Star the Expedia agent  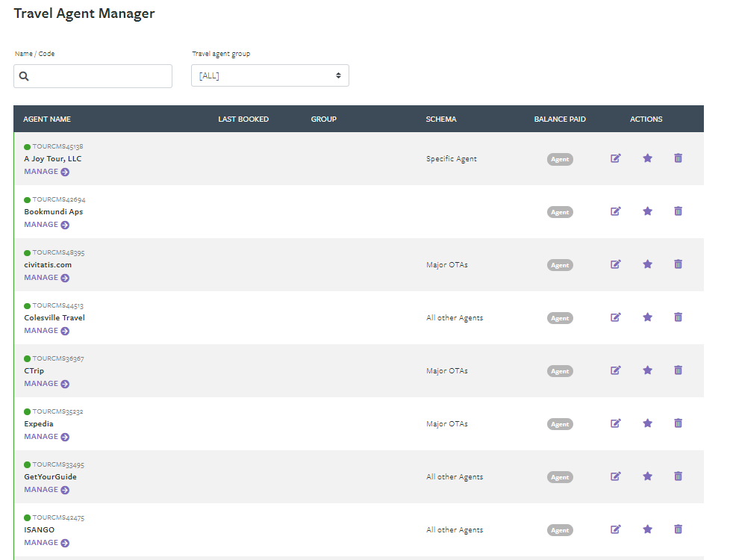coord(647,424)
